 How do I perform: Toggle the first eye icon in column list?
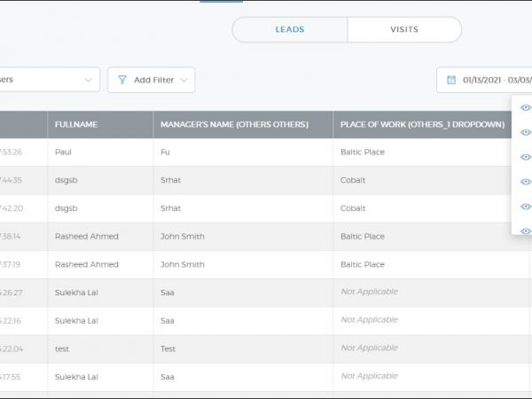coord(525,108)
